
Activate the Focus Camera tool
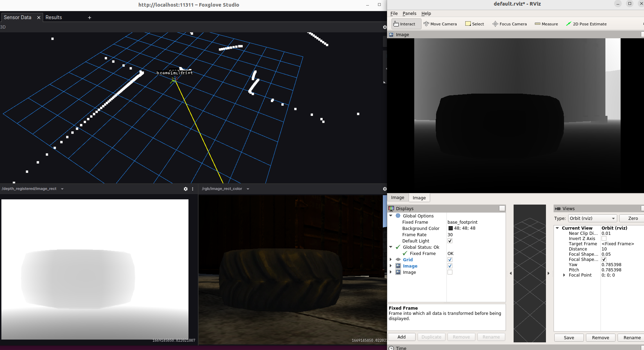509,24
